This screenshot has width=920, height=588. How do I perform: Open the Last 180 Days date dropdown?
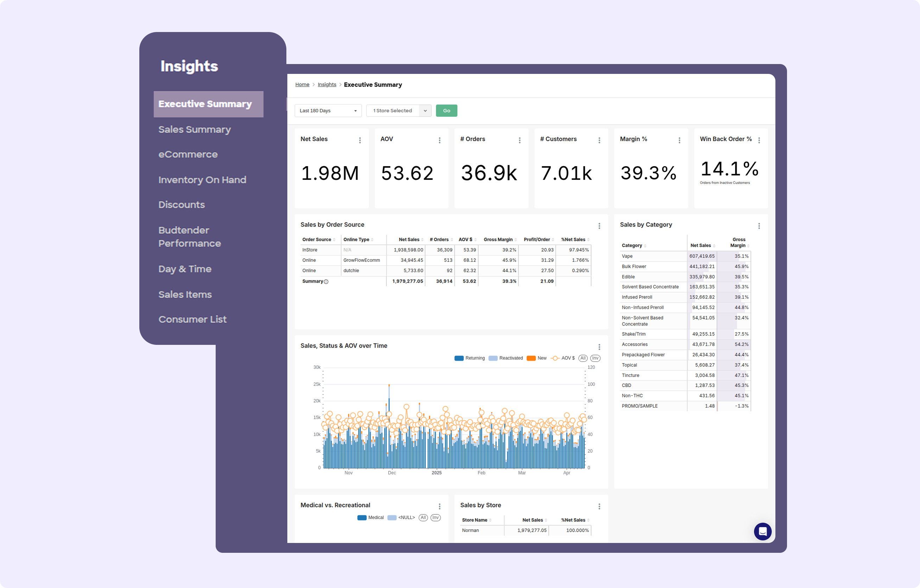tap(328, 110)
